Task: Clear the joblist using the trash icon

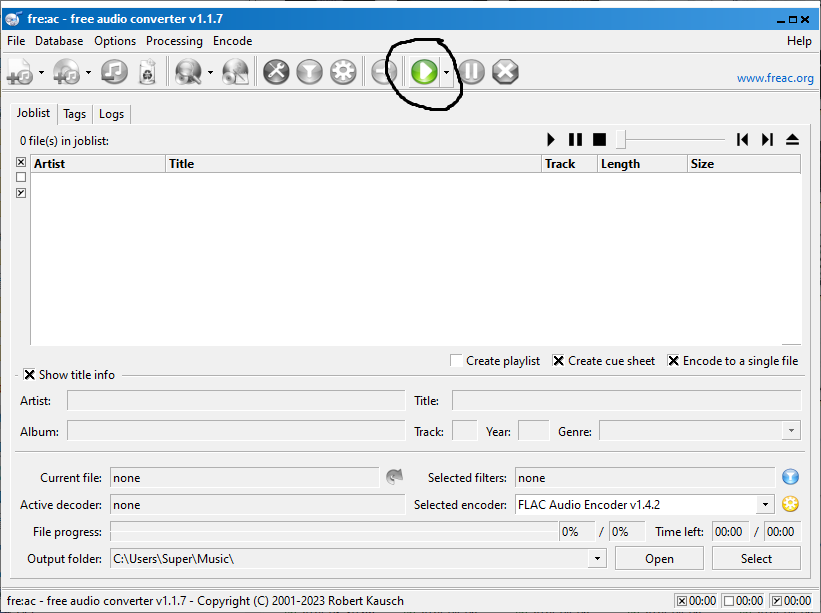Action: click(x=148, y=72)
